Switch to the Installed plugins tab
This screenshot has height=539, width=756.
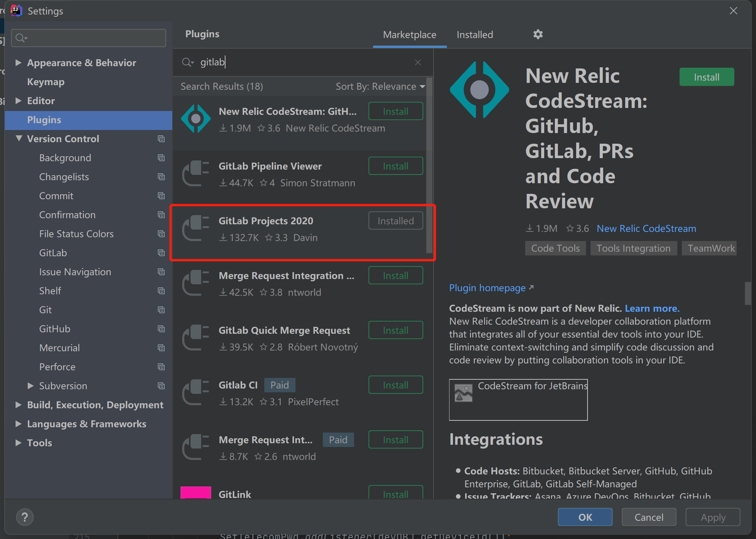(475, 35)
